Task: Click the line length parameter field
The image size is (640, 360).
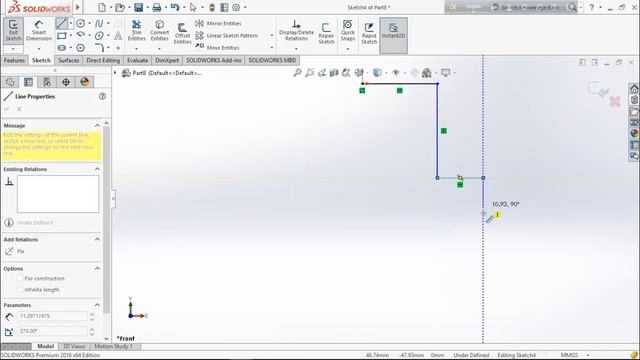Action: [x=52, y=316]
